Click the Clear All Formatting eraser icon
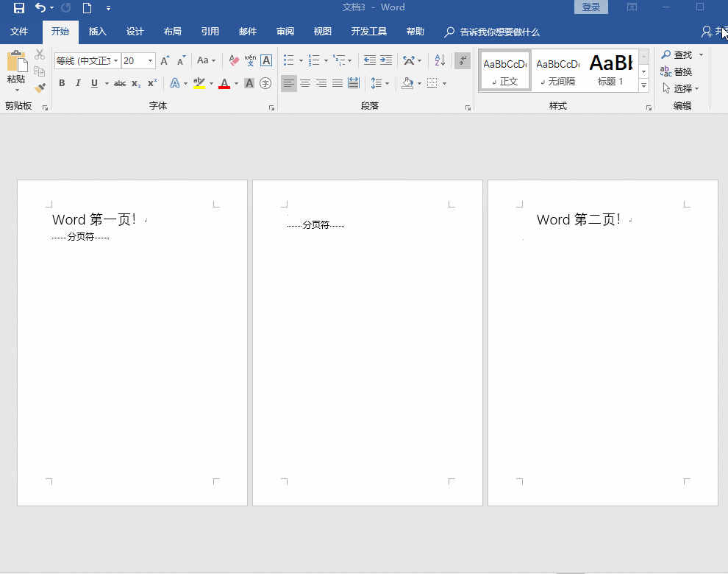Image resolution: width=728 pixels, height=574 pixels. click(x=234, y=60)
